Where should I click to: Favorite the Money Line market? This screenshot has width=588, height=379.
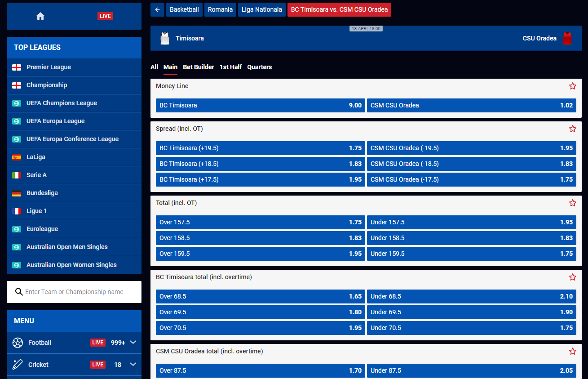point(572,86)
